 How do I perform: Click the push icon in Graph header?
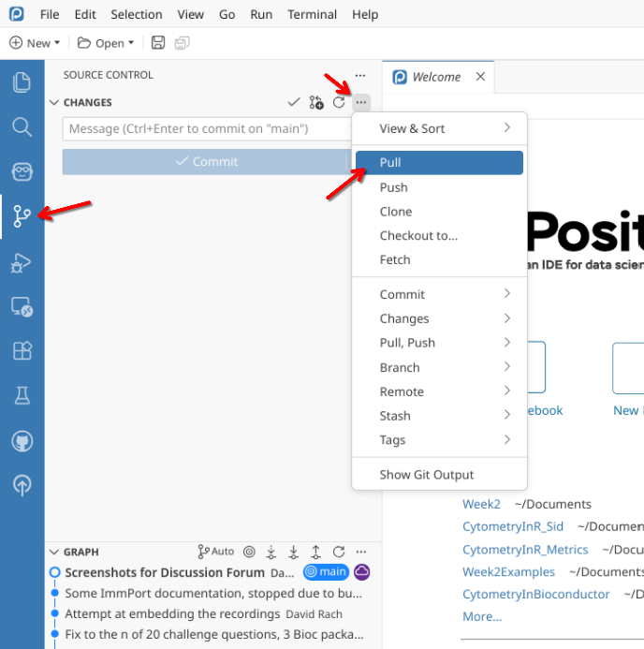[x=316, y=552]
